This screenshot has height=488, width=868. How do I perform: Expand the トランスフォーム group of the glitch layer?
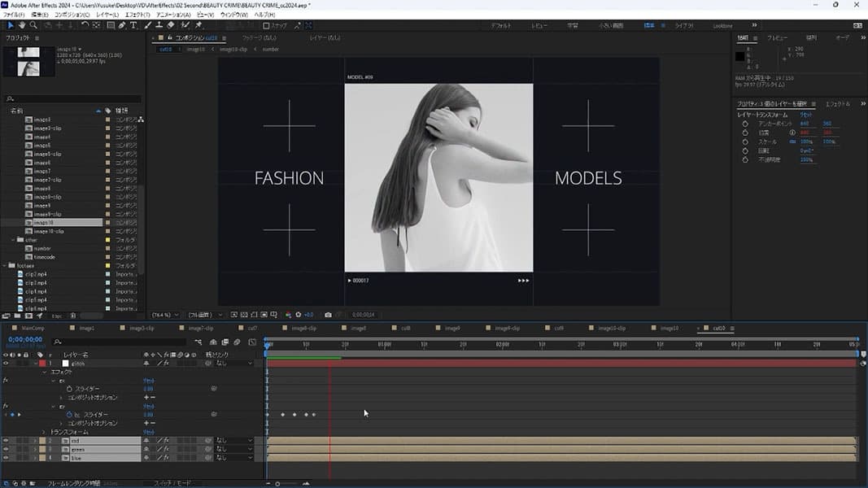click(44, 432)
